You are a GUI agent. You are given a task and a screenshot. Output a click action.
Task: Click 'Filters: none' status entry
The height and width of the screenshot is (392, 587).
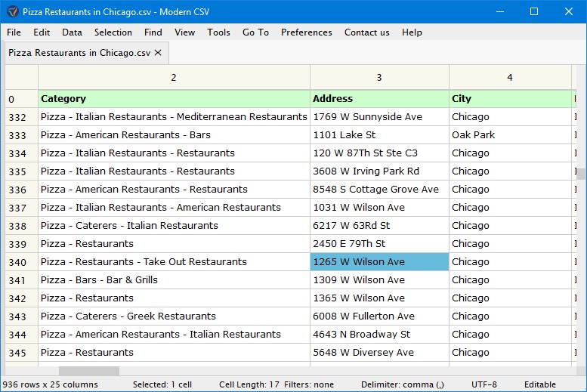tap(309, 384)
